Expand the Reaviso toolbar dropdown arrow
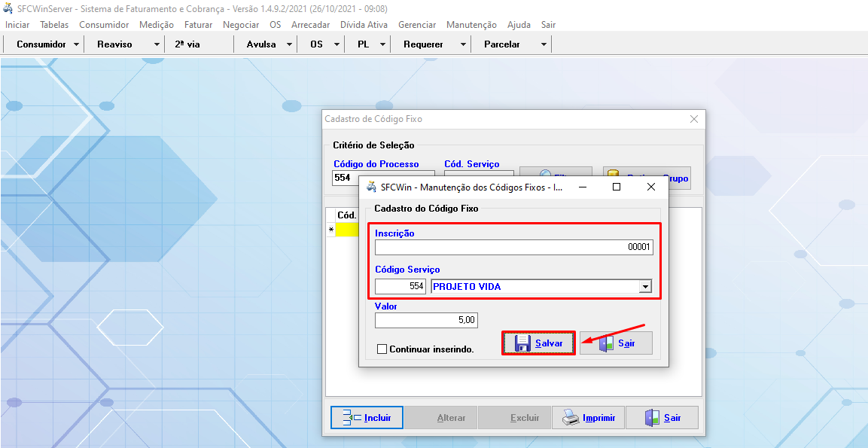This screenshot has width=868, height=448. pos(157,44)
